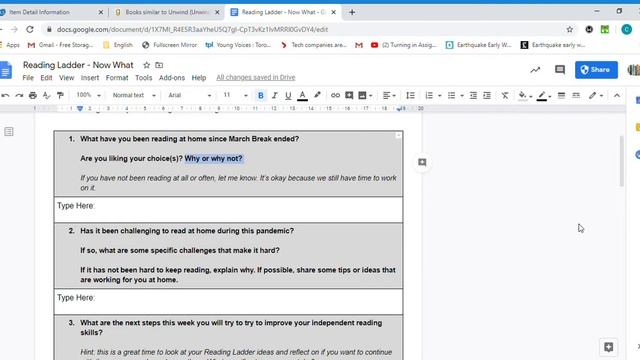Toggle bold formatting
The height and width of the screenshot is (360, 640).
point(260,96)
